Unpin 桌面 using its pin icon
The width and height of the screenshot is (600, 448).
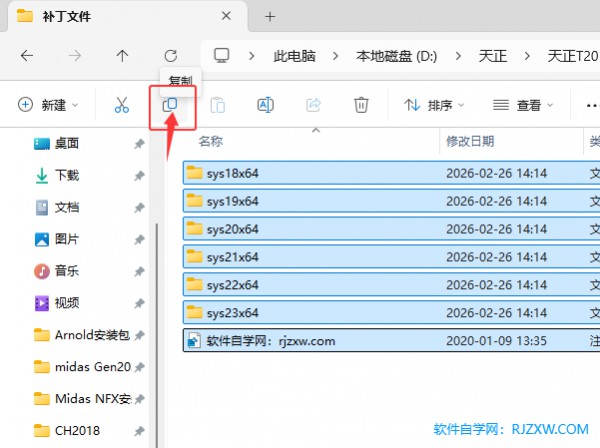(139, 144)
